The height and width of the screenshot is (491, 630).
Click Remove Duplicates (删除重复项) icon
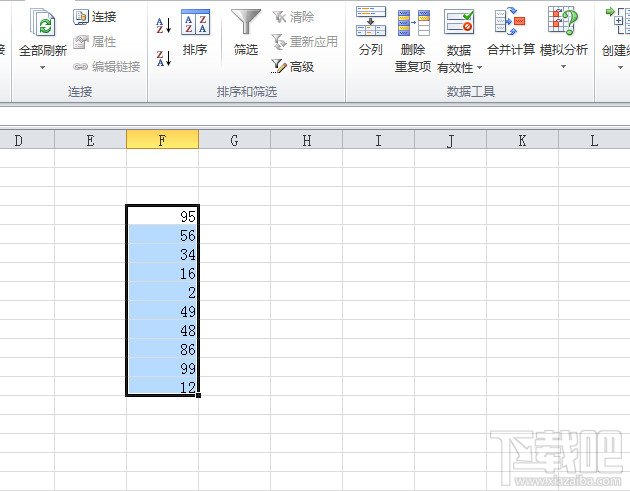tap(413, 22)
